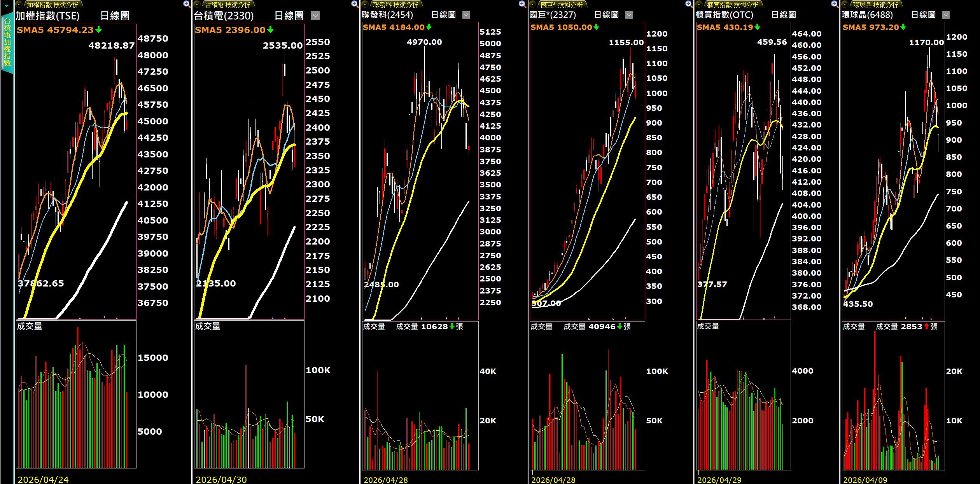
Task: Click the 成交量 label in 加權指數 panel
Action: (30, 326)
